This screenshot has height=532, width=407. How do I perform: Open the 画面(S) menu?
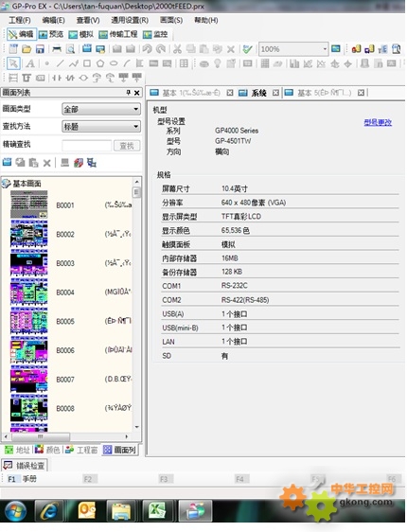point(171,21)
